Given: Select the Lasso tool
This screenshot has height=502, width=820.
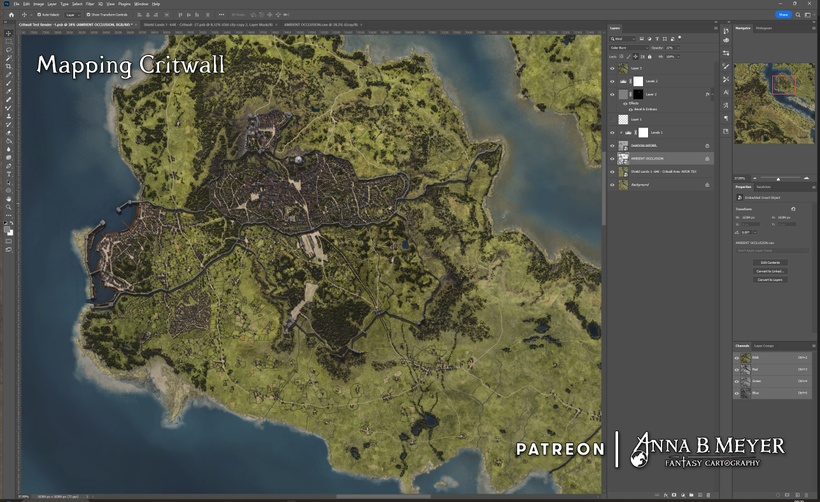Looking at the screenshot, I should [x=8, y=50].
